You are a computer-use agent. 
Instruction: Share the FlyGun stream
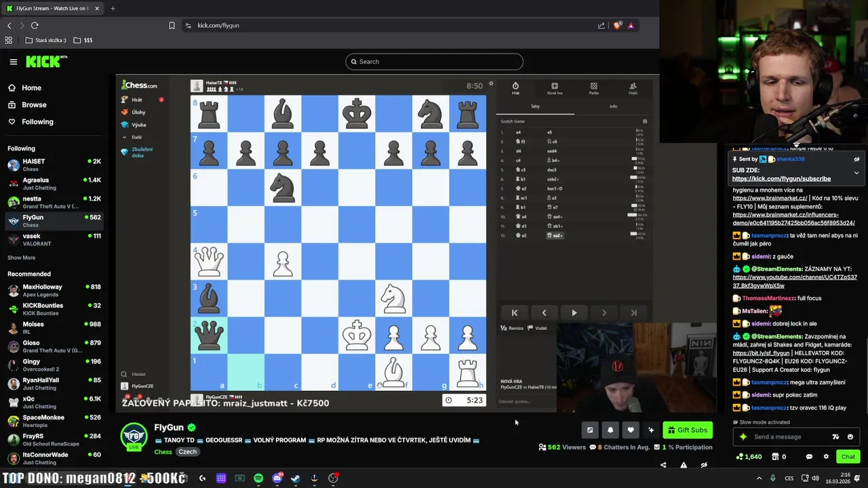click(663, 465)
